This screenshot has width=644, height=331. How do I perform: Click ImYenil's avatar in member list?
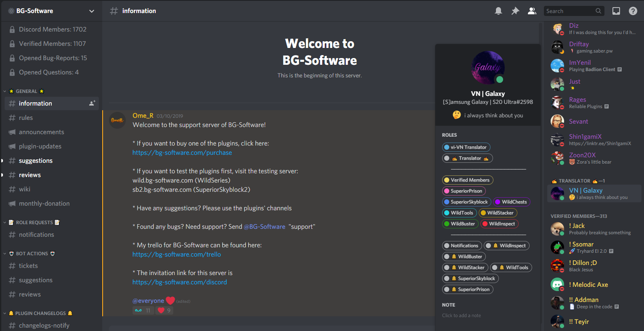coord(557,66)
